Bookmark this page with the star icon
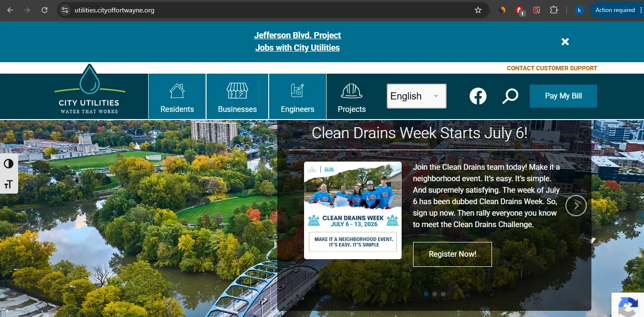 (478, 10)
